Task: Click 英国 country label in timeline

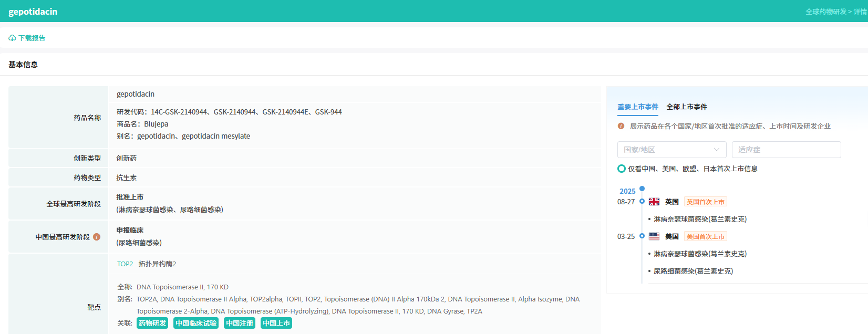Action: click(x=672, y=202)
